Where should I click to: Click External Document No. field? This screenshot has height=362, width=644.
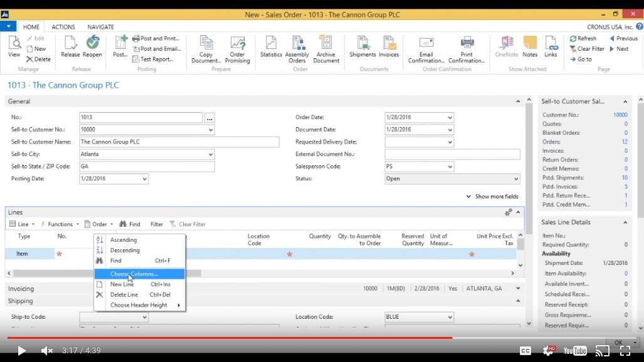[x=452, y=154]
